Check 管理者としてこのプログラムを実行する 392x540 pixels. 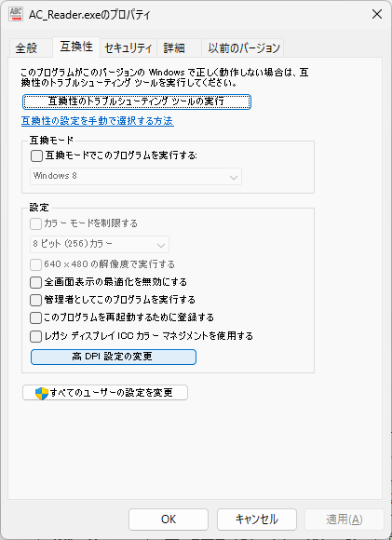35,300
